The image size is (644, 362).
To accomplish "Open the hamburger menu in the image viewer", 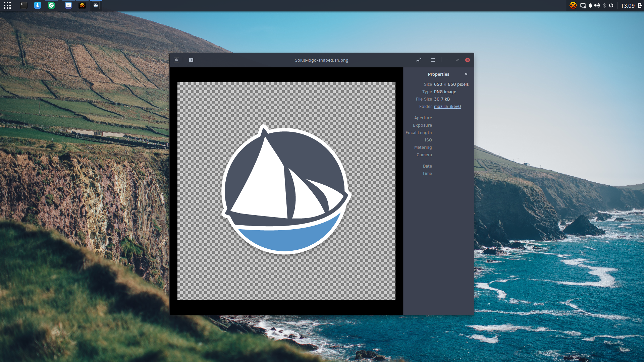I will point(433,60).
